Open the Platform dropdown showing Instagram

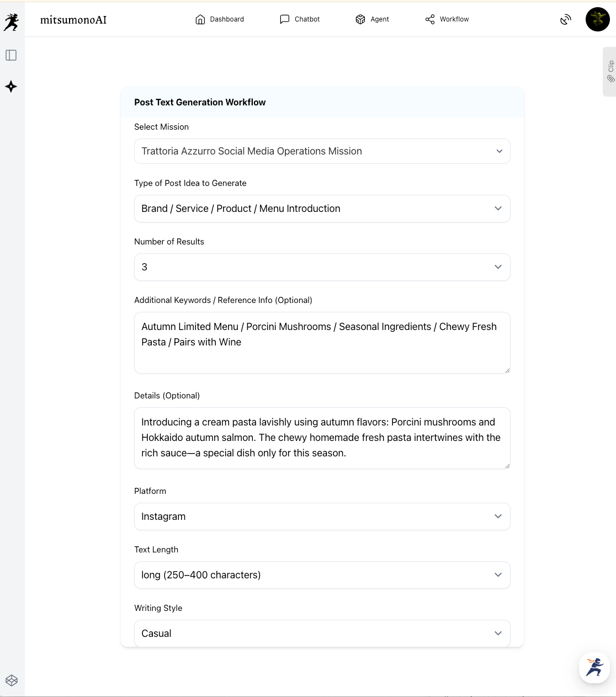coord(322,517)
